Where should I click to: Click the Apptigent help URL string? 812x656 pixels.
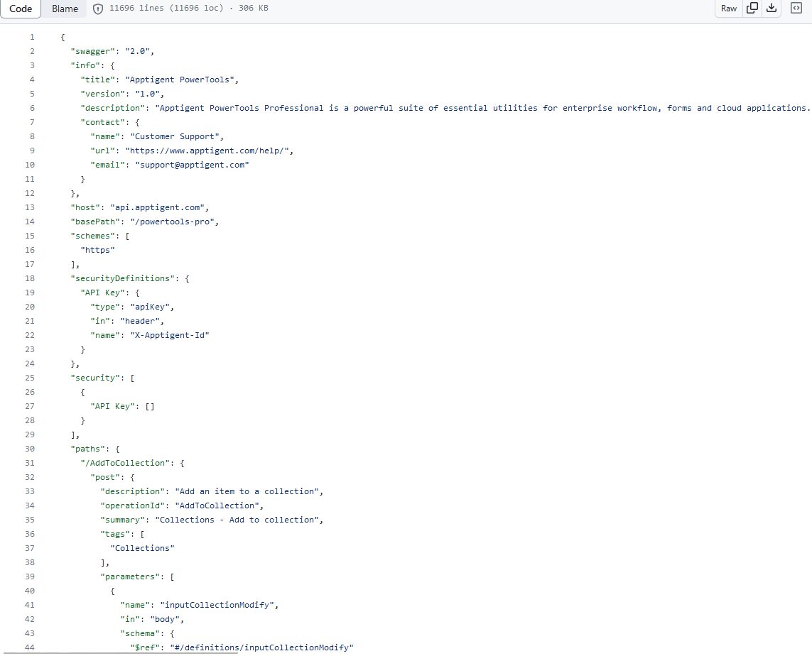(x=209, y=151)
